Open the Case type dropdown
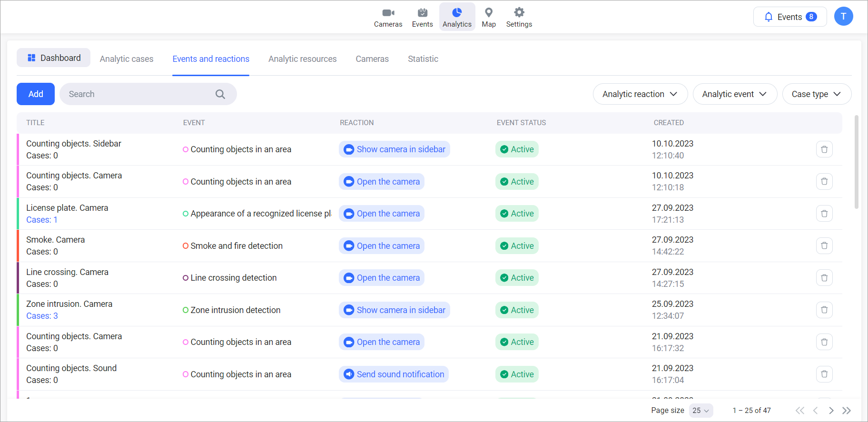The height and width of the screenshot is (422, 868). pyautogui.click(x=816, y=94)
